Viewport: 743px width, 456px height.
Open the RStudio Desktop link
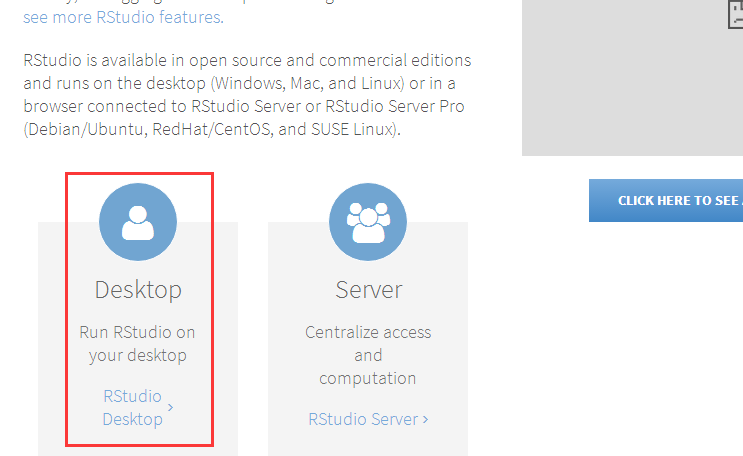pyautogui.click(x=133, y=408)
